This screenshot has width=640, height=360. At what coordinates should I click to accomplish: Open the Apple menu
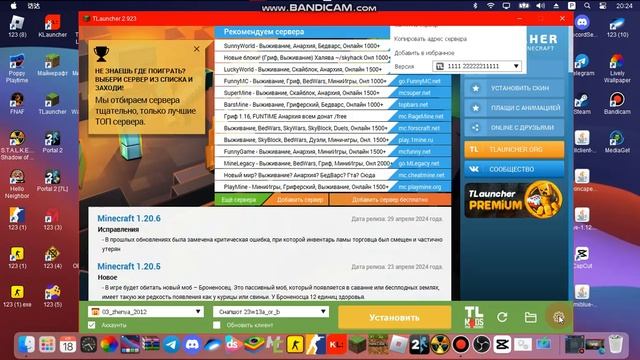click(x=13, y=6)
